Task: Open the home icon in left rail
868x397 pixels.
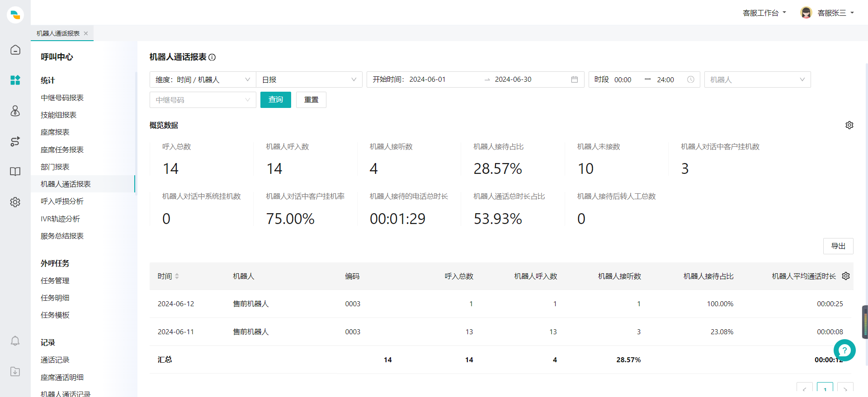Action: [15, 50]
